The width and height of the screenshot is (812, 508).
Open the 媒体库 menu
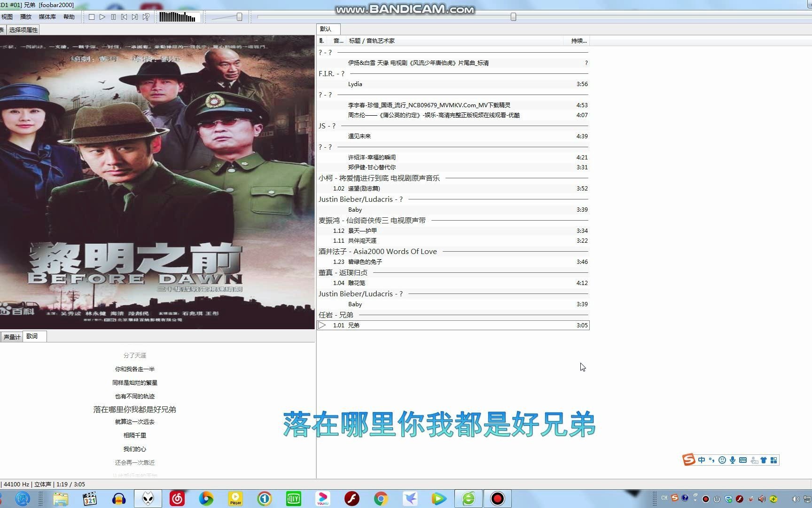click(47, 17)
